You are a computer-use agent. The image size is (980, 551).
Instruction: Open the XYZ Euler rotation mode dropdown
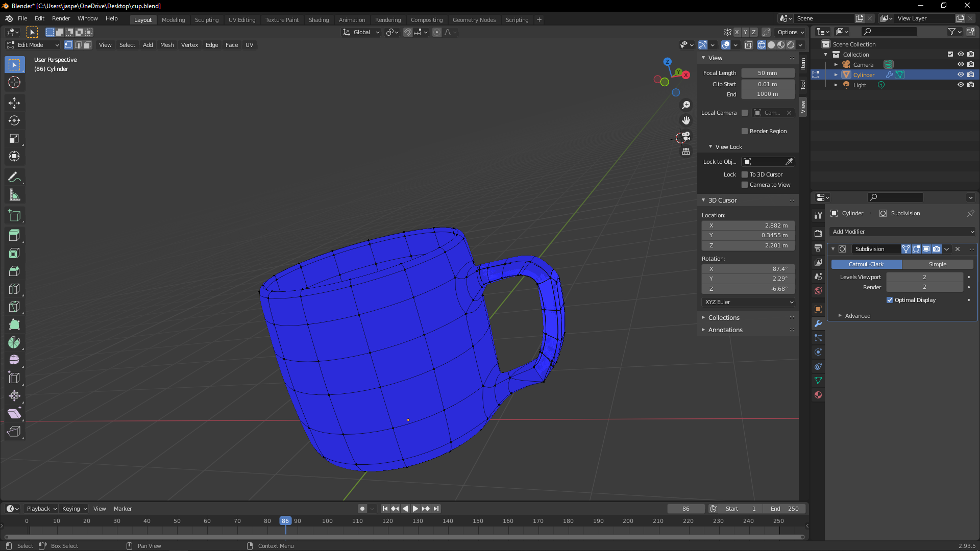(748, 302)
